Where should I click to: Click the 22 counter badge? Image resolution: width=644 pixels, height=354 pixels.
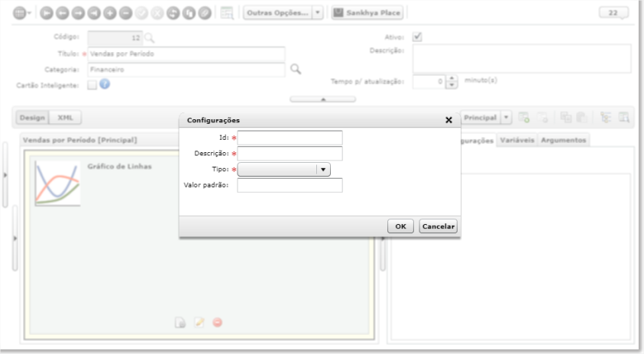point(613,13)
